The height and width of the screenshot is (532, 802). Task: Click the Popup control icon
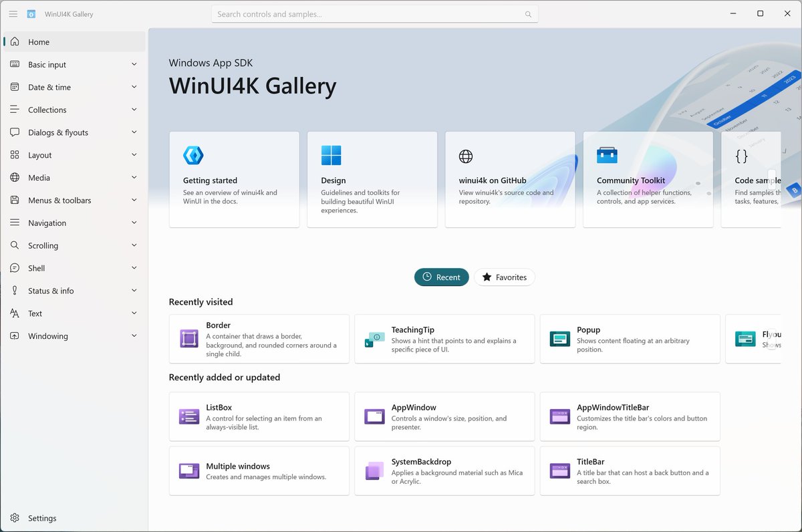560,339
